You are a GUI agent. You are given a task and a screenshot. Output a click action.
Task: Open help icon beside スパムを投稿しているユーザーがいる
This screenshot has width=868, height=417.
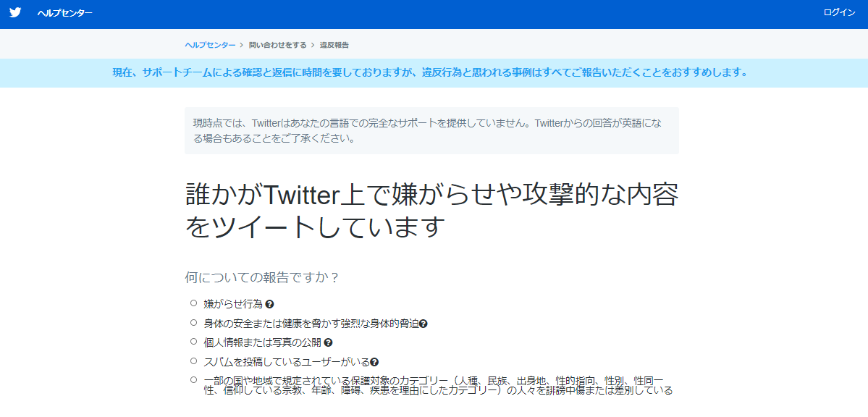(x=375, y=362)
